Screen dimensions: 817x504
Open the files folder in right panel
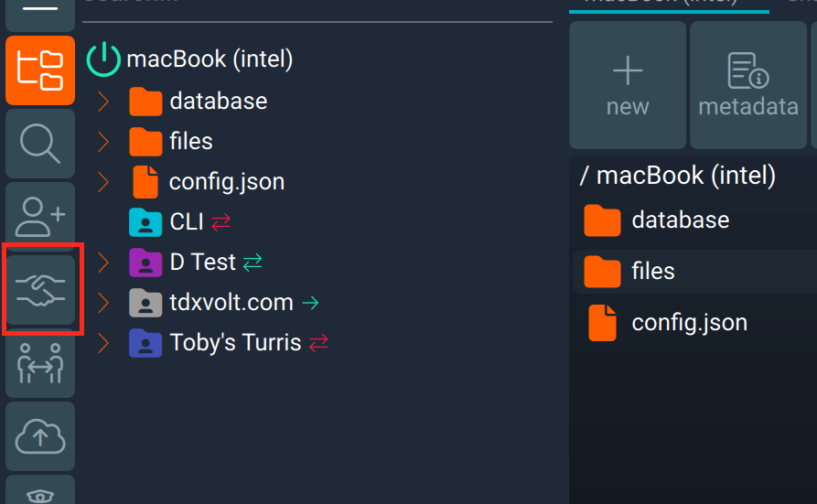(652, 272)
